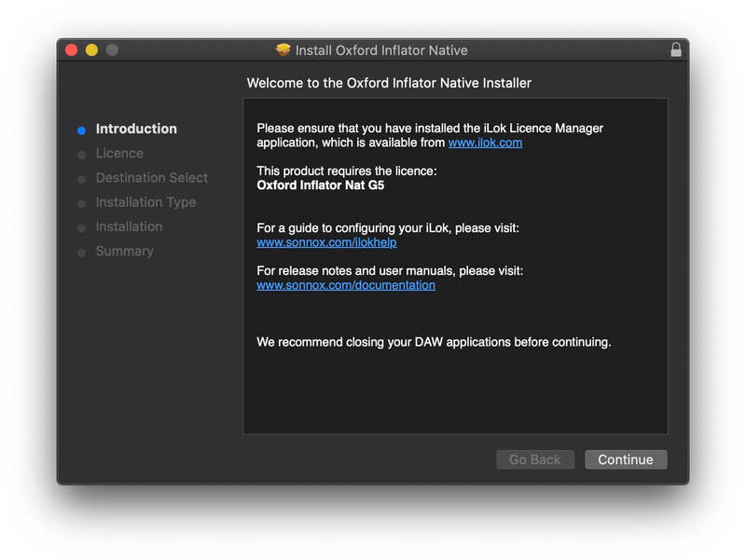Click the disabled Go Back button
This screenshot has height=560, width=746.
[534, 459]
